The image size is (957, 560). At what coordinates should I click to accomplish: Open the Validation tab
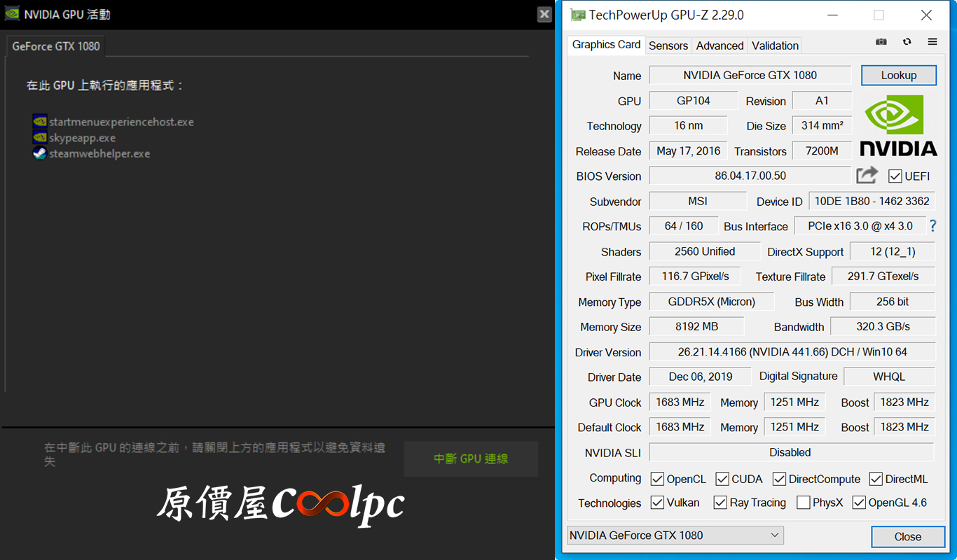tap(775, 45)
